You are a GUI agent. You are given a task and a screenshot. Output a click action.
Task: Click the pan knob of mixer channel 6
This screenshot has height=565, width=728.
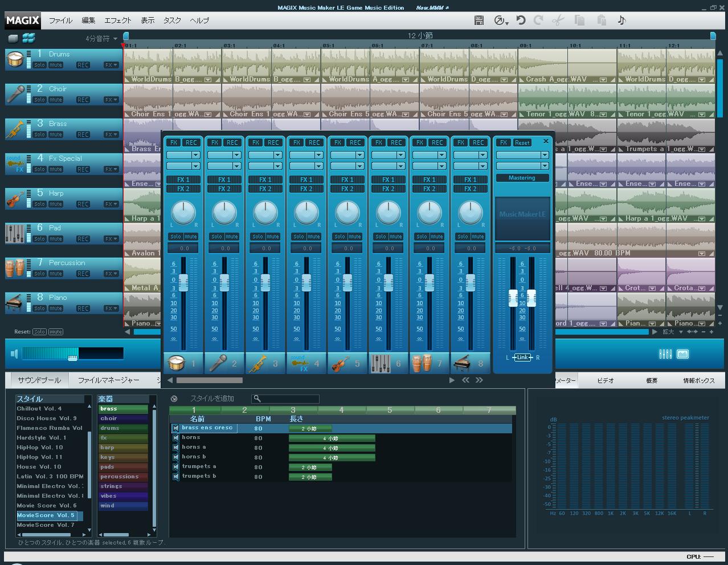click(388, 213)
